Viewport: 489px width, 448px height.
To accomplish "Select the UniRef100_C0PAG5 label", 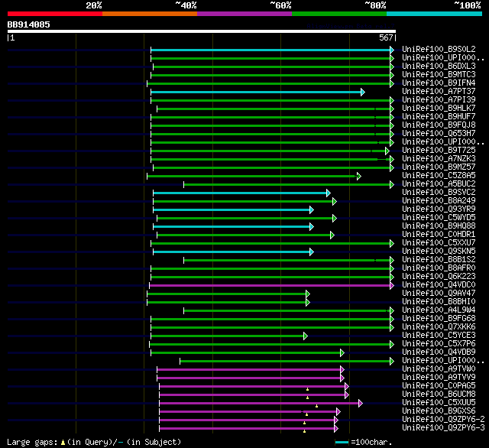I will pos(439,386).
